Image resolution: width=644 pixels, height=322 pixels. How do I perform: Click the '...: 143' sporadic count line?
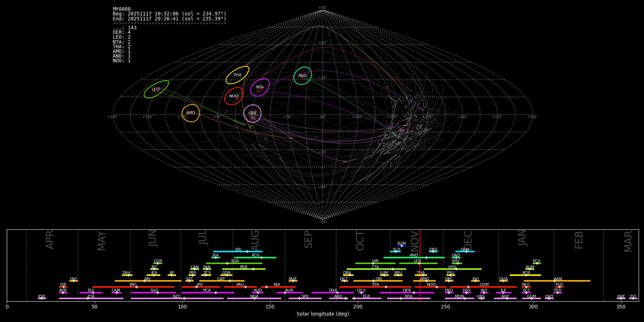[x=125, y=28]
